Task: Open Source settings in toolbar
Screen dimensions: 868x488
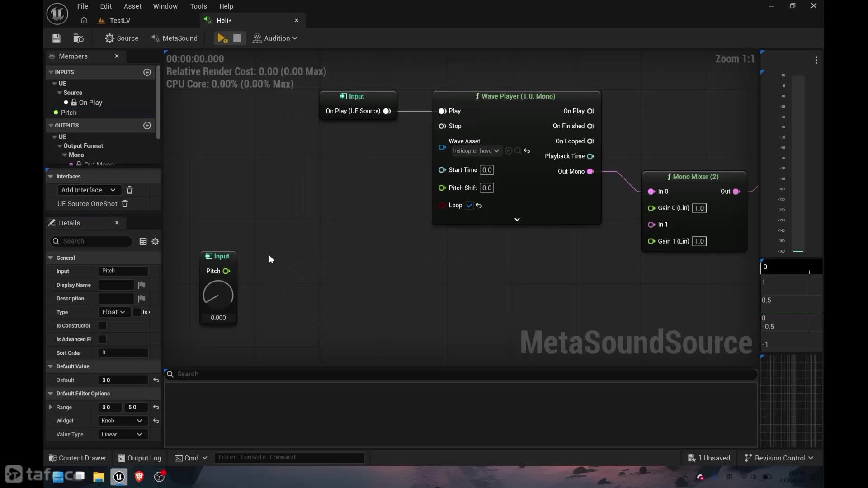Action: coord(122,38)
